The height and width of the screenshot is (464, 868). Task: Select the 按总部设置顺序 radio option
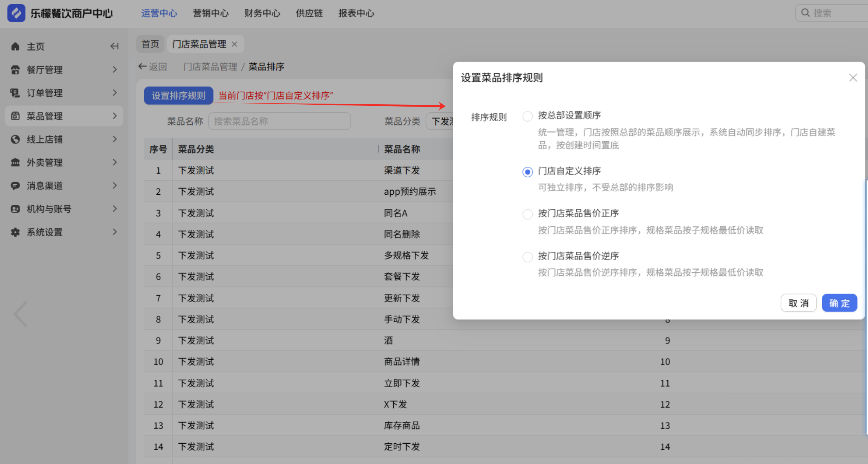527,116
